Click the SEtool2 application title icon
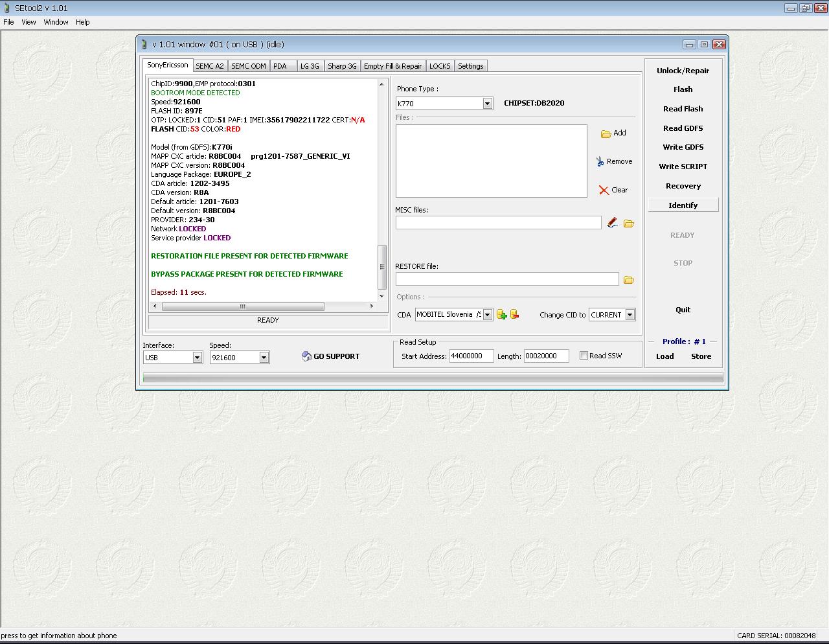 pyautogui.click(x=6, y=8)
